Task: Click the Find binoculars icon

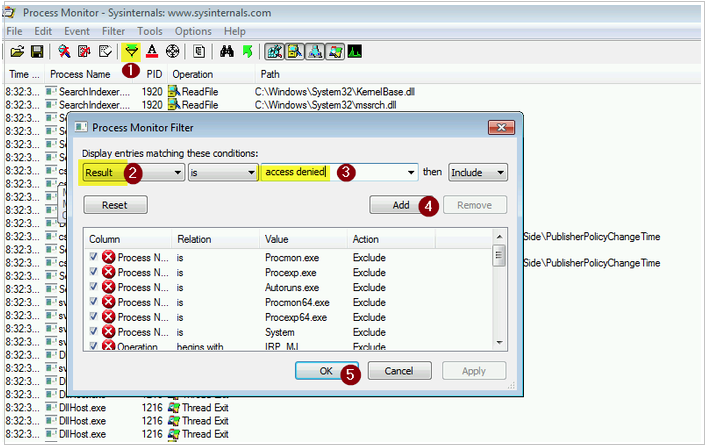Action: [x=226, y=52]
